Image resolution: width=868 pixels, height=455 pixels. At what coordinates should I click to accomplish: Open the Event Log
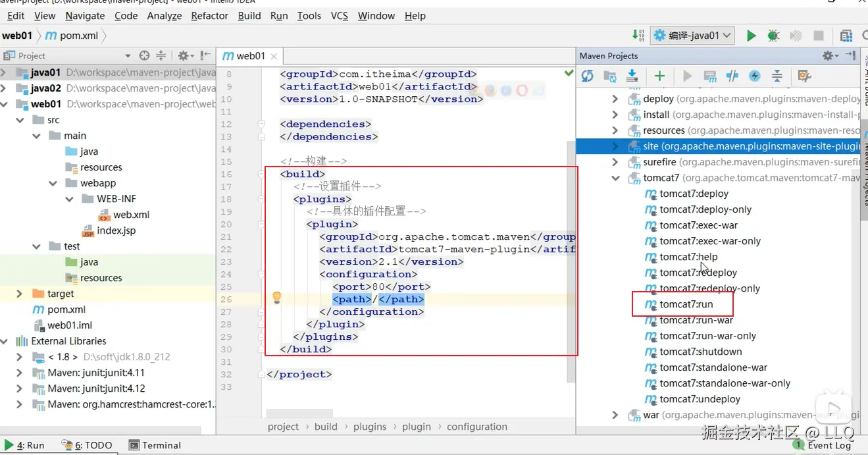pyautogui.click(x=823, y=445)
